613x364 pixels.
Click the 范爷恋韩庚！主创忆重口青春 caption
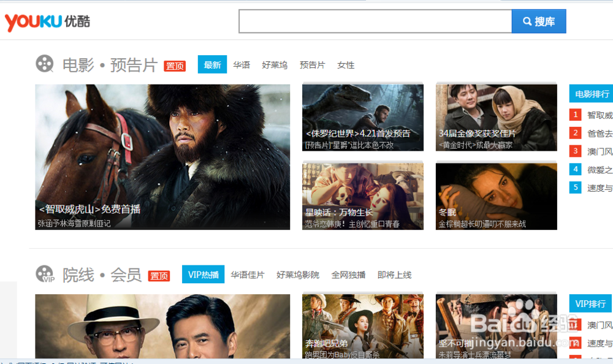(x=352, y=224)
